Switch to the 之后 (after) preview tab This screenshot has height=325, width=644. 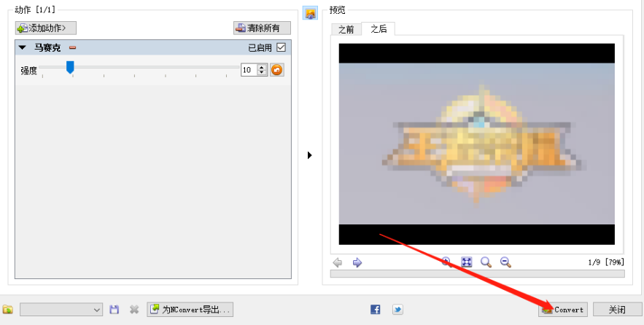(x=379, y=28)
